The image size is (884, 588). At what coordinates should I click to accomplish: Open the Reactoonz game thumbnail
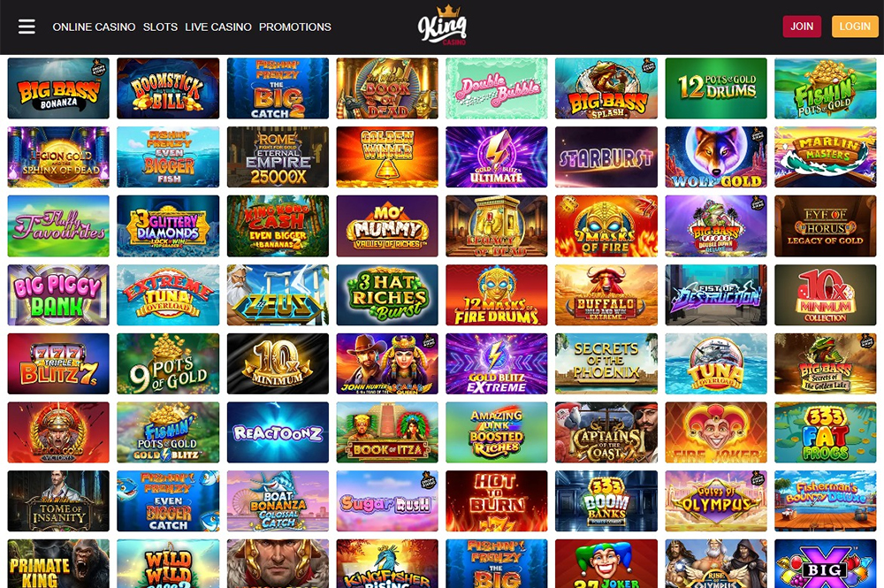[278, 432]
